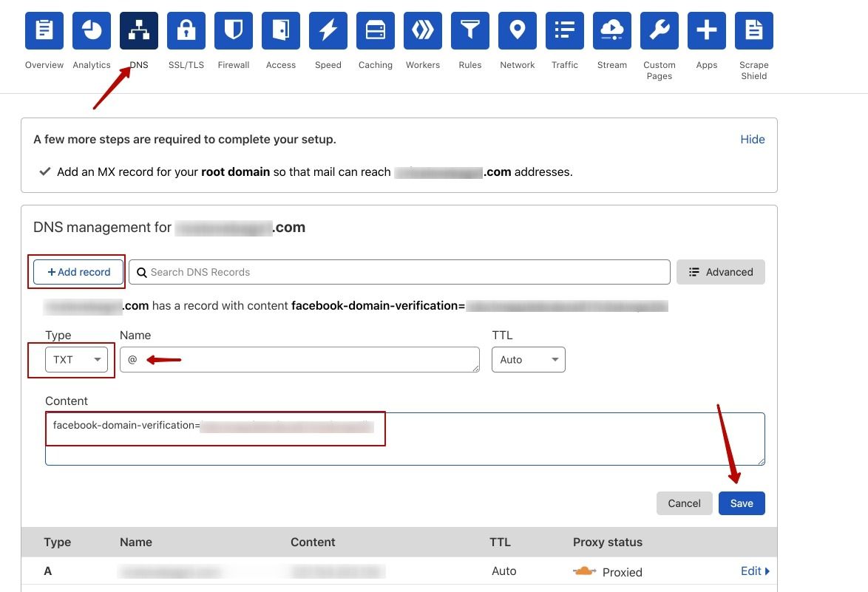Open the Firewall shield icon
This screenshot has height=592, width=868.
coord(234,31)
